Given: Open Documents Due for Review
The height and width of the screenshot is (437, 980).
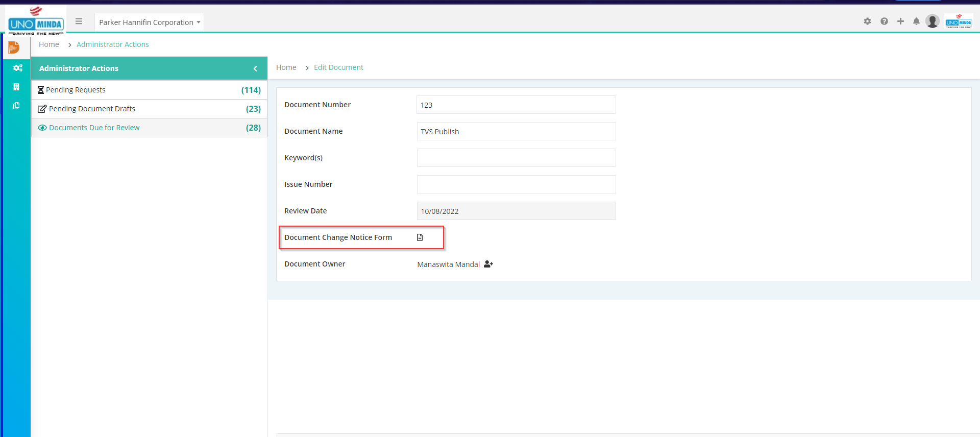Looking at the screenshot, I should click(149, 128).
